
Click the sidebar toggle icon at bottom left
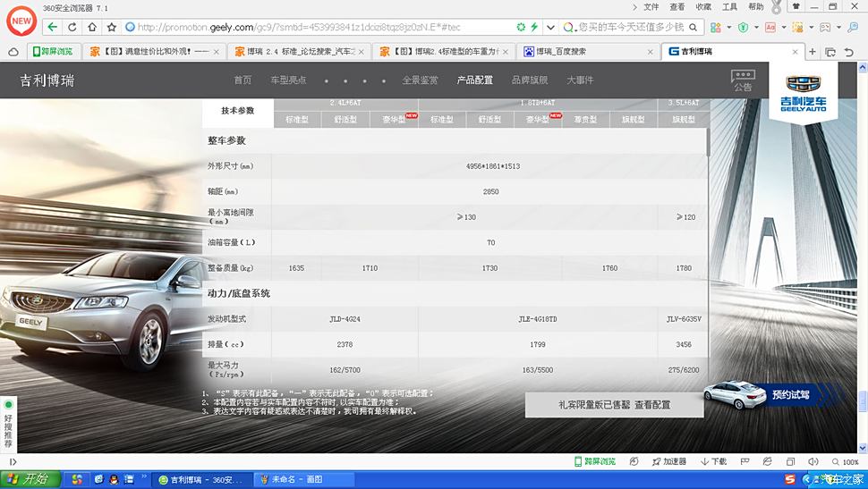(13, 461)
